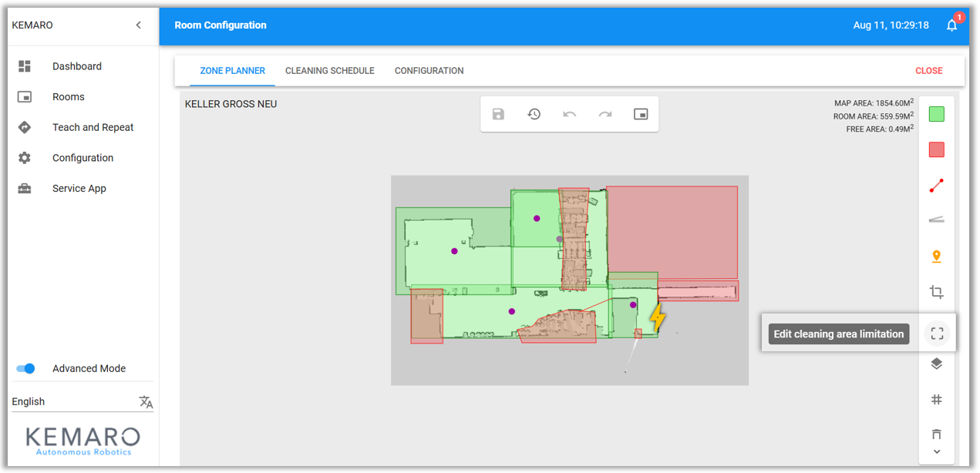Screen dimensions: 980x473
Task: Switch to the Cleaning Schedule tab
Action: pos(329,71)
